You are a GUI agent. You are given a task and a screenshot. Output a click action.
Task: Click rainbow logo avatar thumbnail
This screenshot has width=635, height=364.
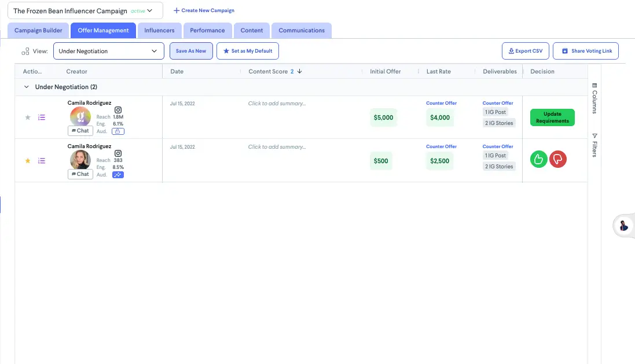pos(80,117)
